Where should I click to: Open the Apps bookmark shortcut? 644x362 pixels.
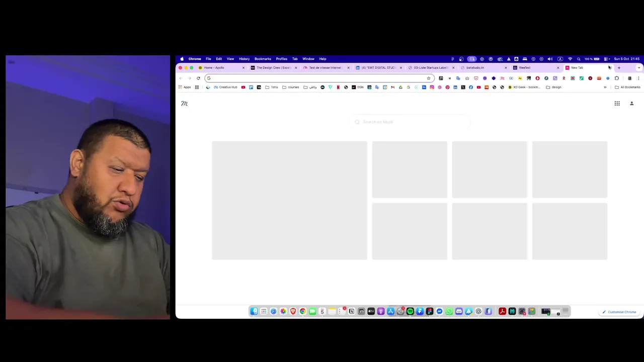click(185, 87)
